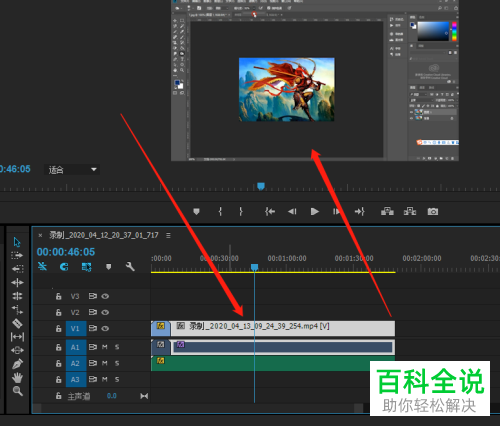
Task: Go to Out point
Action: (x=359, y=211)
